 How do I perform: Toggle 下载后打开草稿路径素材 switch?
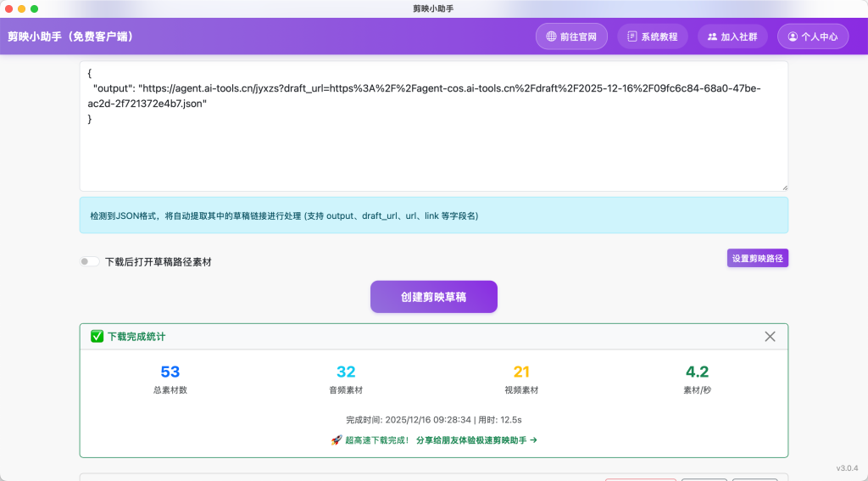[89, 261]
